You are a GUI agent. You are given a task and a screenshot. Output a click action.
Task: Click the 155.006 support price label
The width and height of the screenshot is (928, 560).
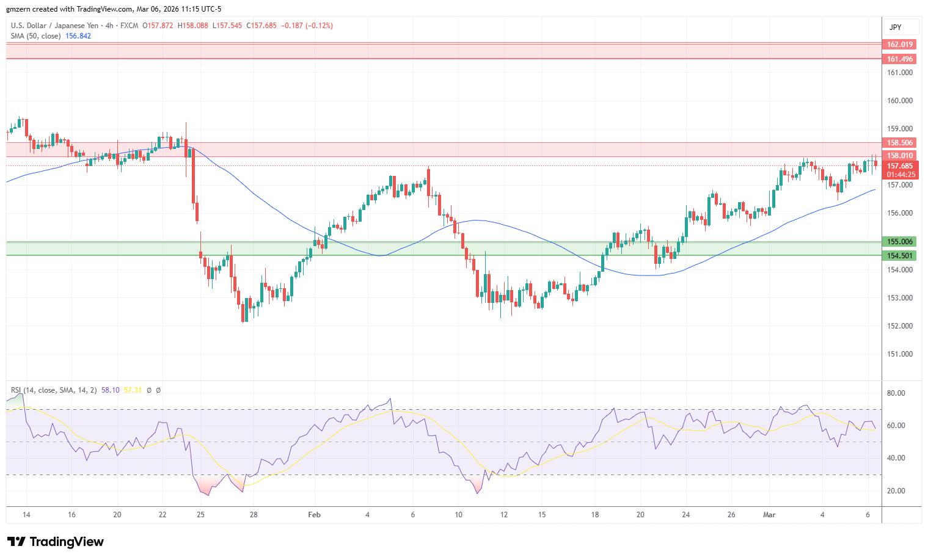click(900, 242)
